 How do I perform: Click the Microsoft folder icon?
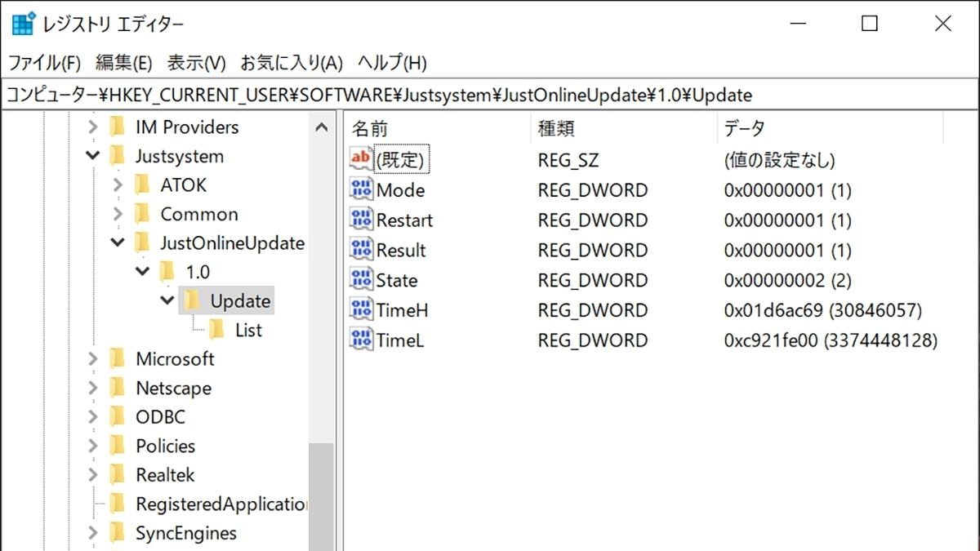[118, 358]
